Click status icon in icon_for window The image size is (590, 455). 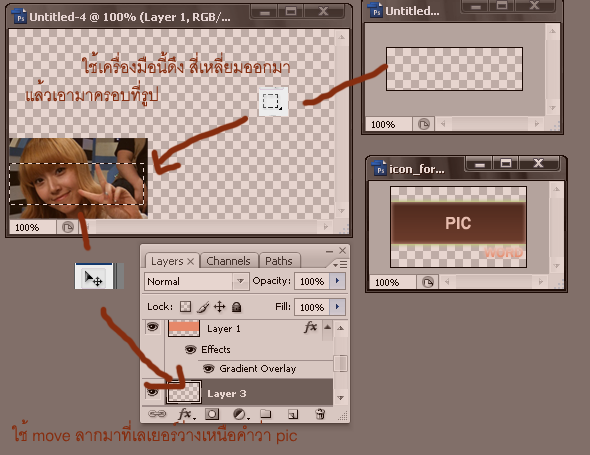click(427, 282)
